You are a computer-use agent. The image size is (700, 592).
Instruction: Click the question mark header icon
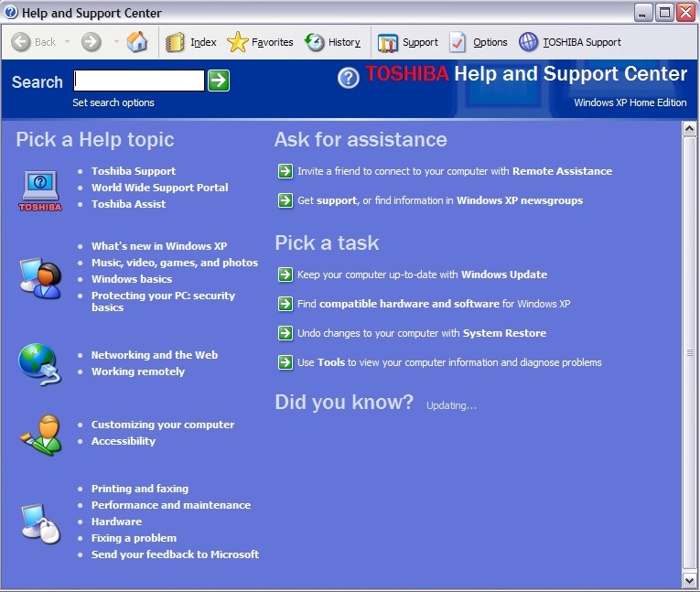[349, 78]
